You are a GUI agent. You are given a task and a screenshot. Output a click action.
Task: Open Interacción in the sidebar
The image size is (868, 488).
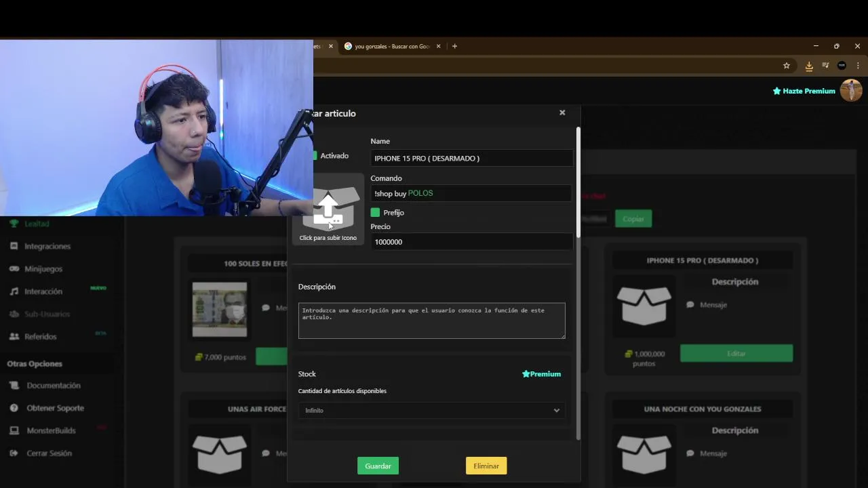pyautogui.click(x=43, y=291)
